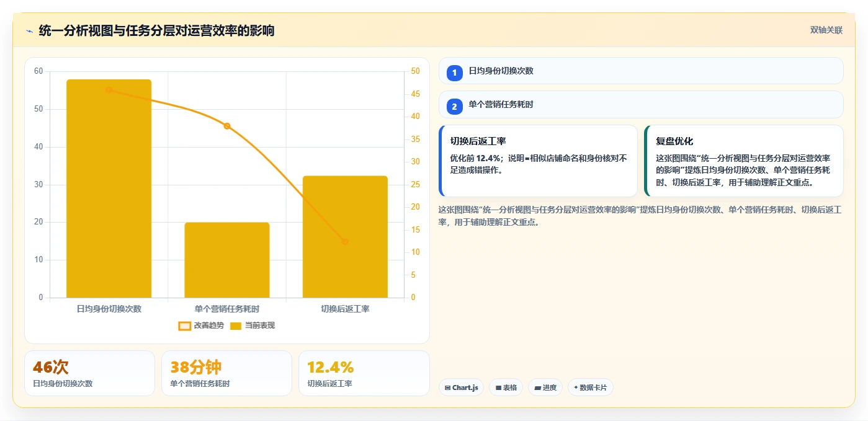Click the 切换后返工率 x-axis label

[345, 309]
